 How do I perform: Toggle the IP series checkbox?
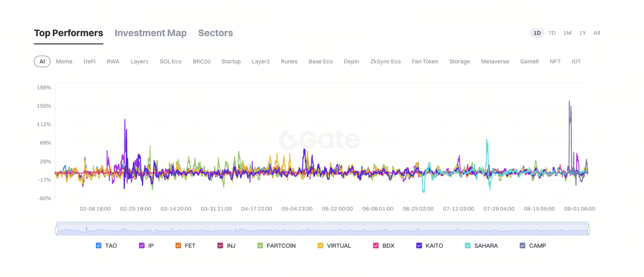[x=142, y=246]
